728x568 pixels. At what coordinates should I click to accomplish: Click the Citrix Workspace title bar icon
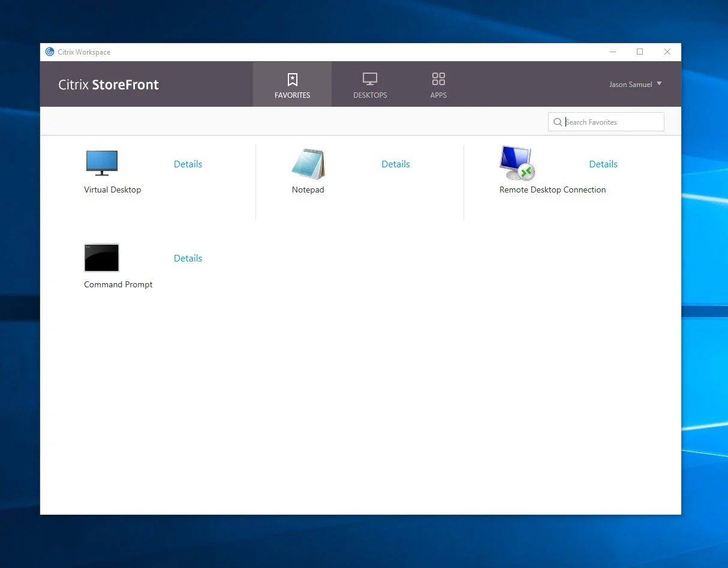click(50, 52)
